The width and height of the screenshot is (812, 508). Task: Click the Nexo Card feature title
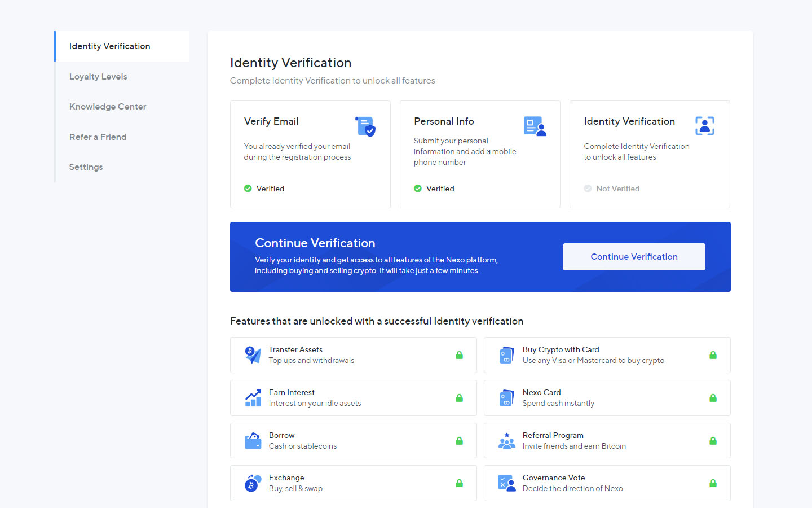(541, 392)
